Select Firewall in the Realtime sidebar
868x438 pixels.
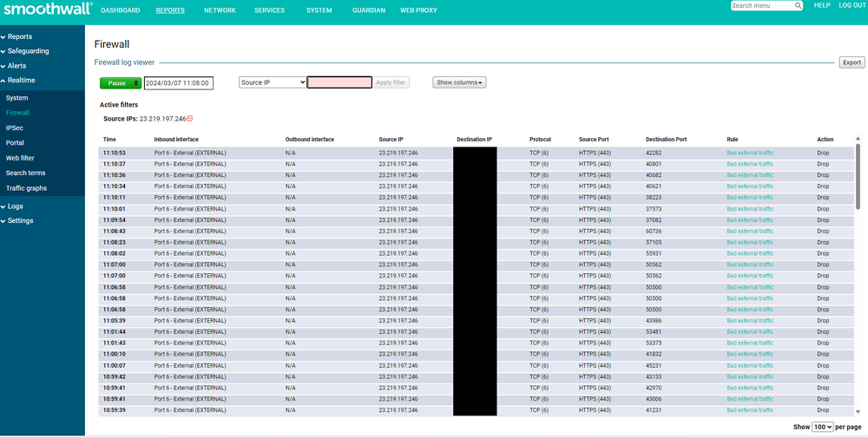[17, 113]
